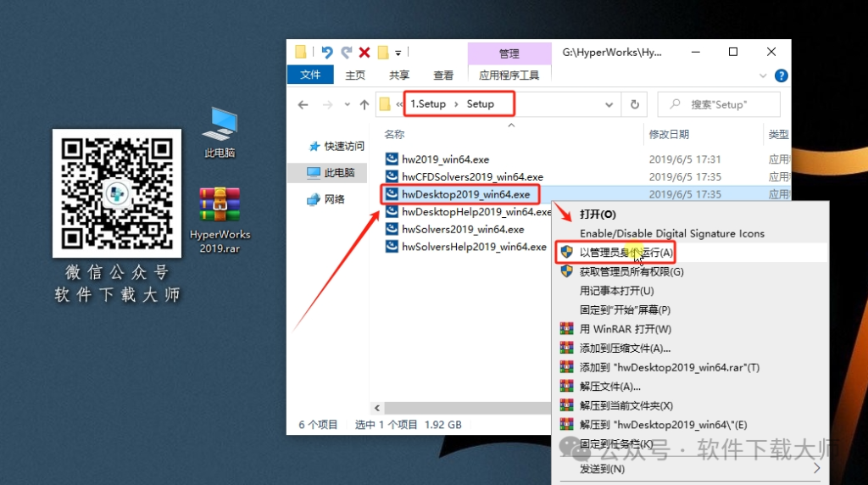This screenshot has height=485, width=868.
Task: Go forward with the forward arrow
Action: click(x=328, y=104)
